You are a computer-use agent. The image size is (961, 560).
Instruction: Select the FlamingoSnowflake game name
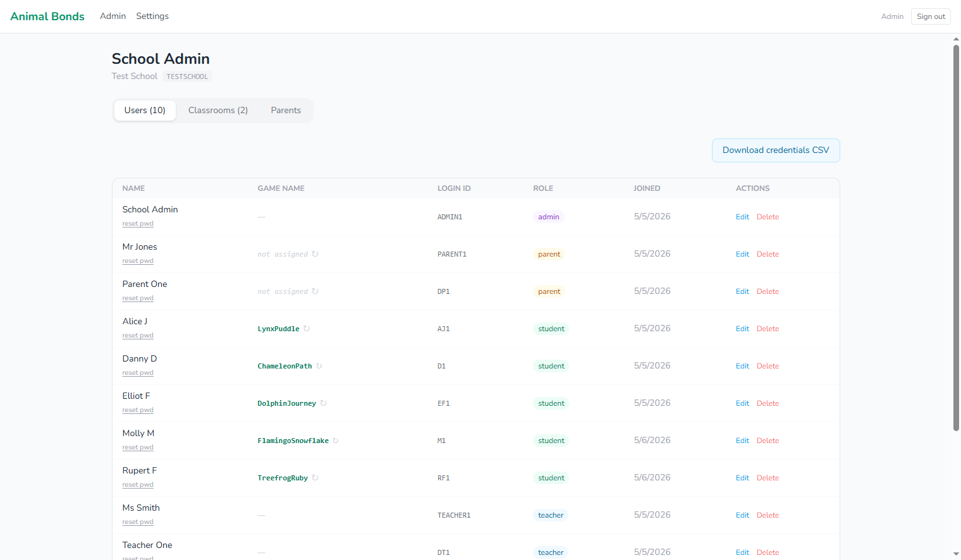[293, 441]
